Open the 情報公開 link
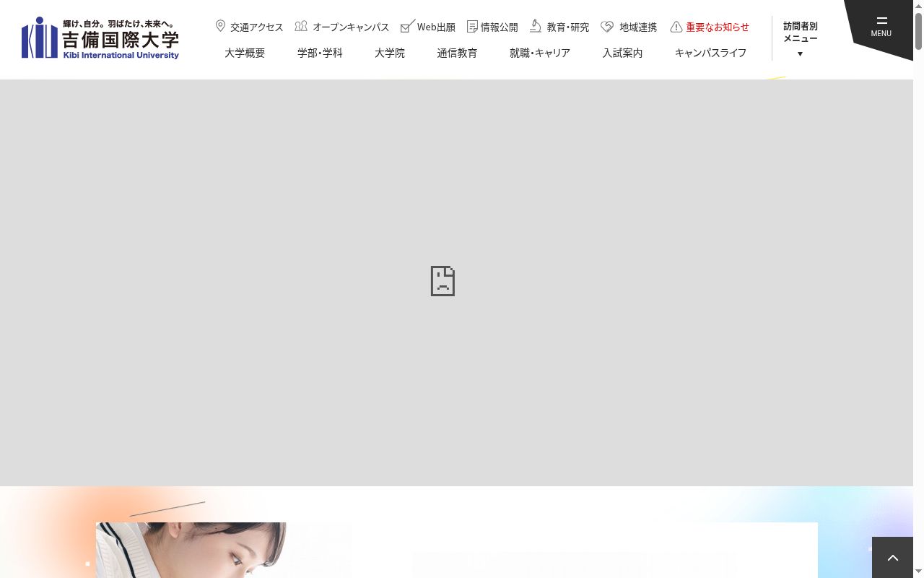The height and width of the screenshot is (578, 924). 500,27
